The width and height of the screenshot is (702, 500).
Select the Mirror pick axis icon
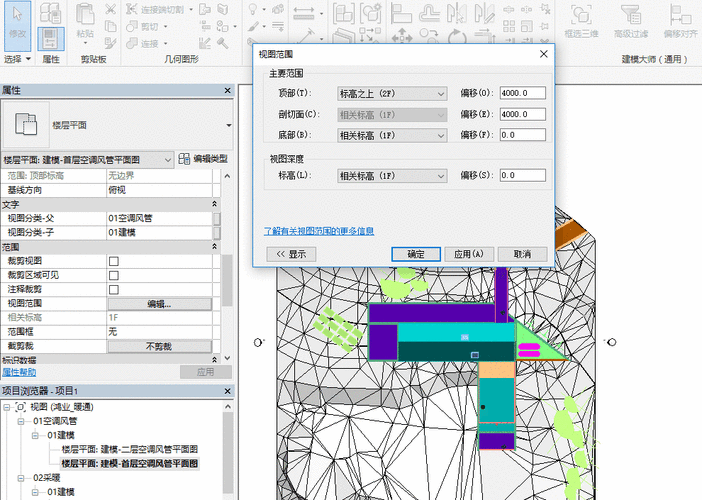457,13
